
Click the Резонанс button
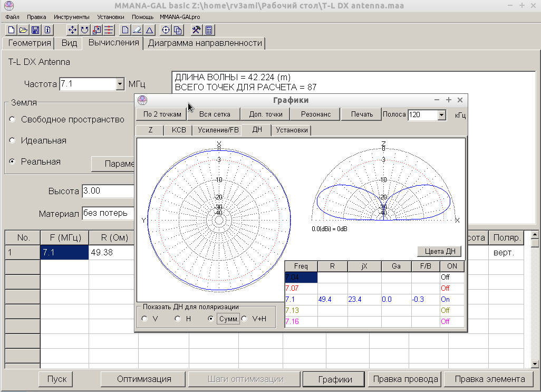(x=316, y=114)
